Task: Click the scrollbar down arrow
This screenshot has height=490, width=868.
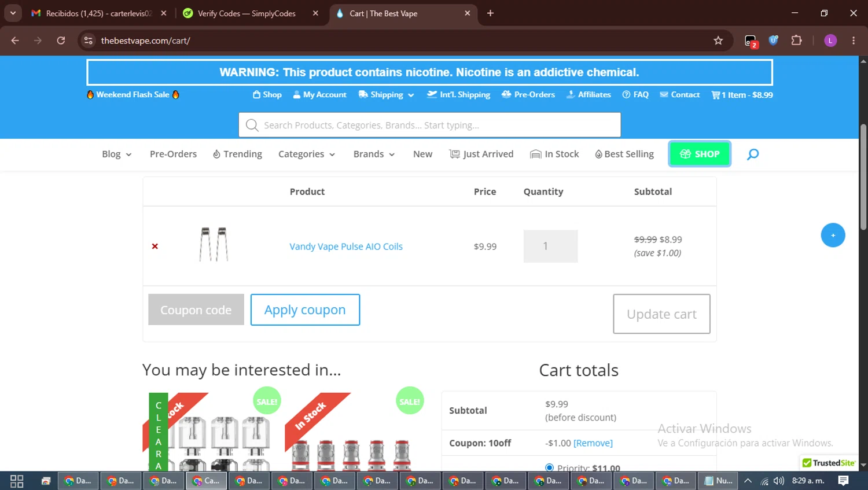Action: 863,465
